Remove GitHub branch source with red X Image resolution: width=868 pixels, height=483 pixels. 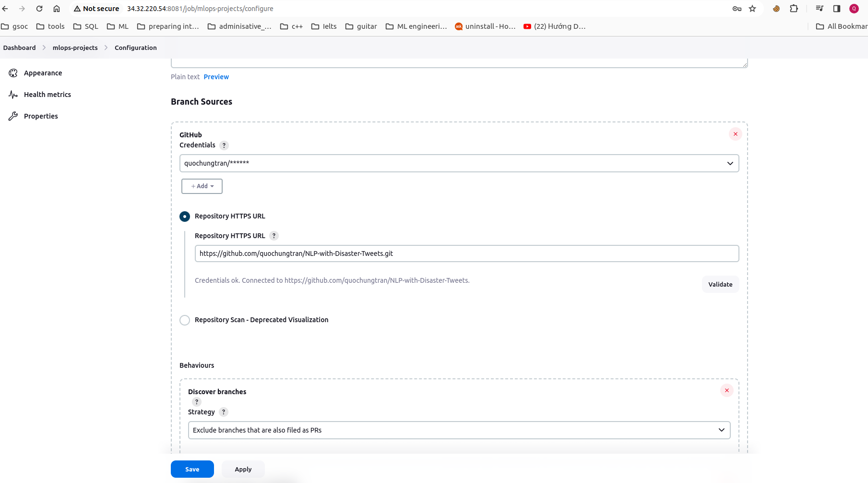(x=736, y=134)
